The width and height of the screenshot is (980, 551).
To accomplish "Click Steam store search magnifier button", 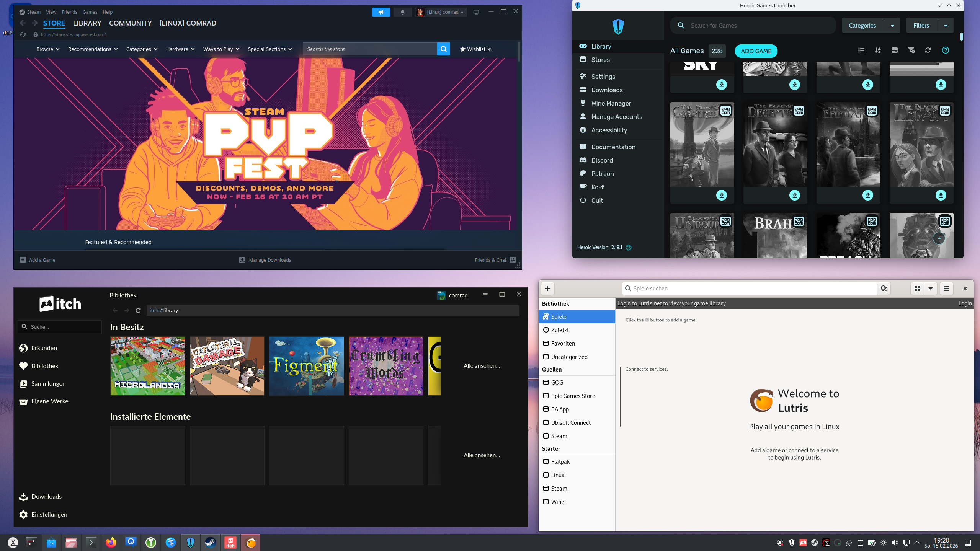I will point(443,49).
